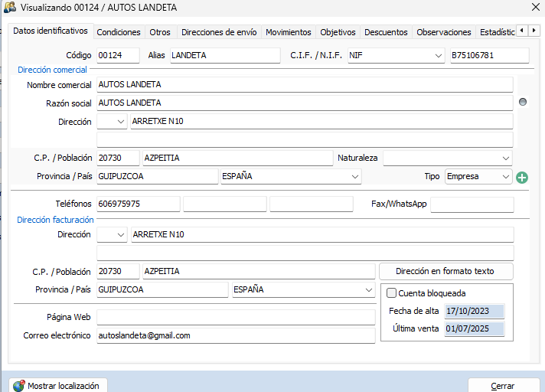This screenshot has height=392, width=545.
Task: Open the Tipo Empresa dropdown
Action: point(505,177)
